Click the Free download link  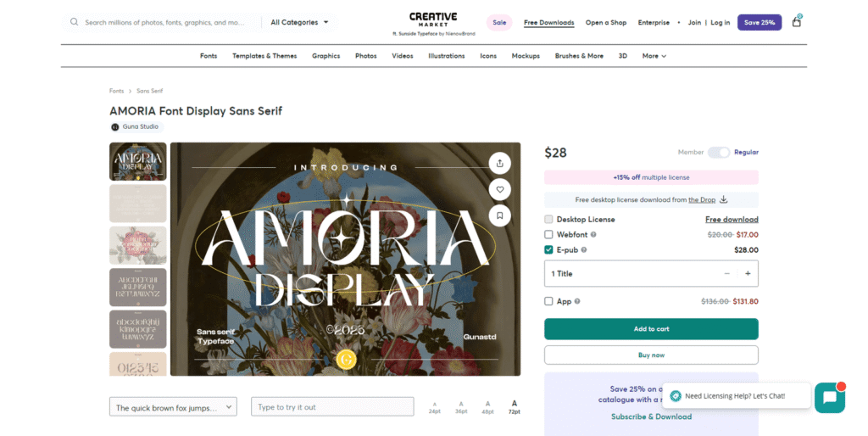732,220
